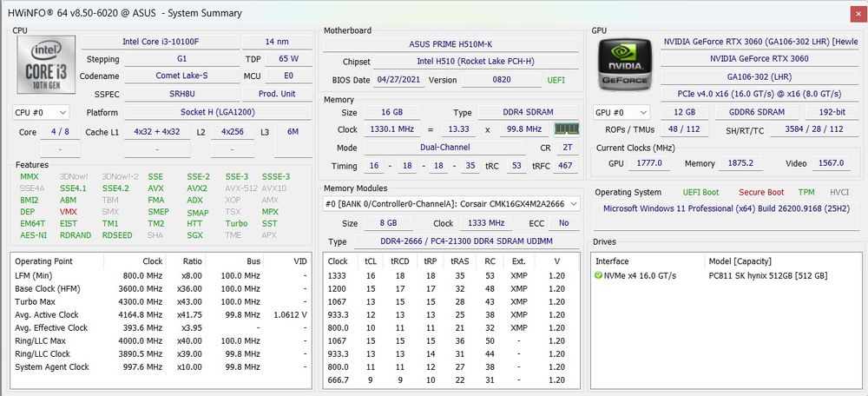Click the L3 cache 6M value
Image resolution: width=868 pixels, height=396 pixels.
coord(293,132)
